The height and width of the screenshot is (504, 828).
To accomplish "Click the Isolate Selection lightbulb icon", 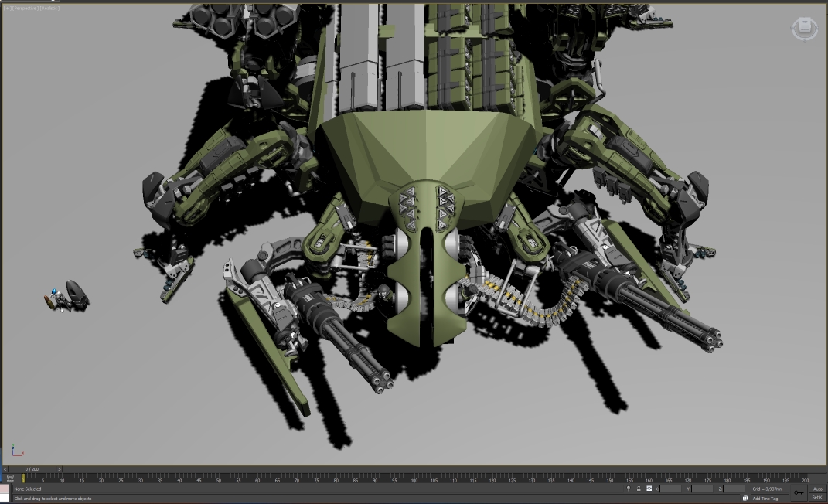I will [x=628, y=489].
